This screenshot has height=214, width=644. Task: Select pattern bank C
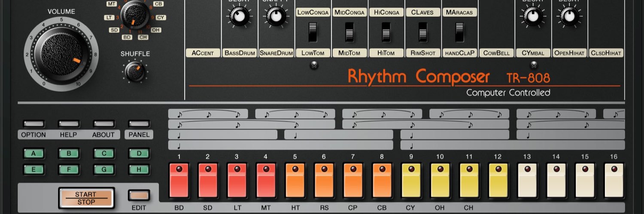103,153
